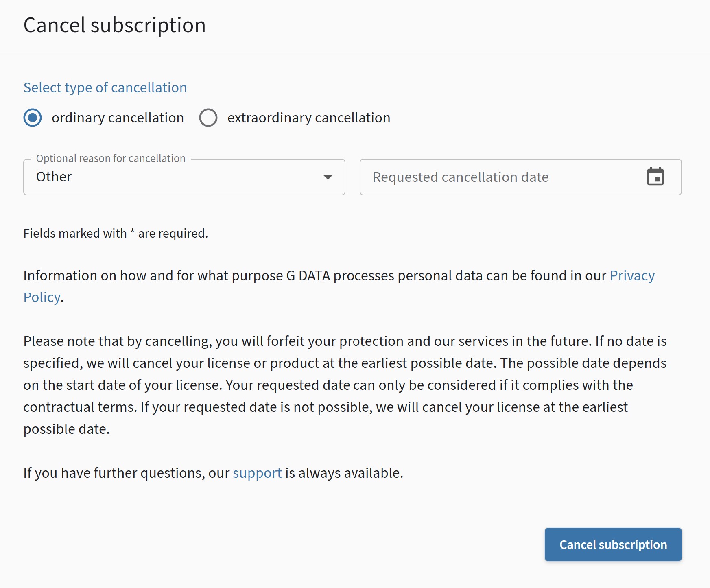Click the "Please note that by cancelling" paragraph
Viewport: 710px width, 588px height.
click(344, 385)
